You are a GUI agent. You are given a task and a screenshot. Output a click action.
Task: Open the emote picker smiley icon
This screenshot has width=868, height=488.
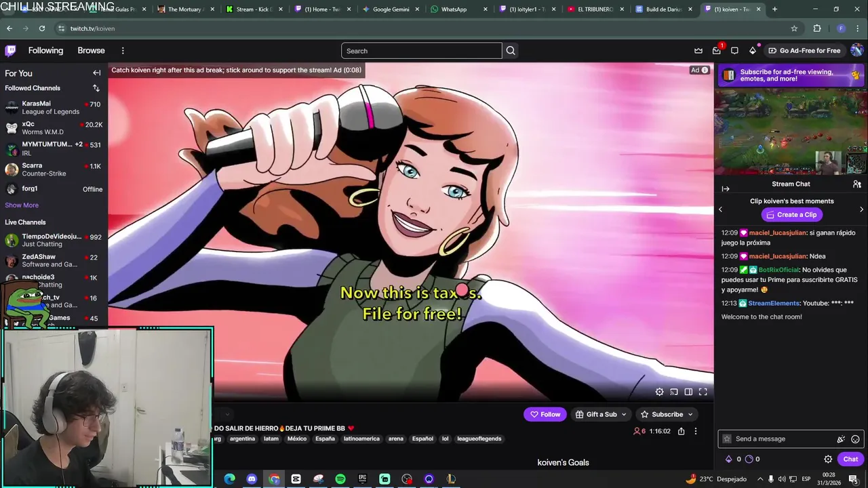click(855, 439)
